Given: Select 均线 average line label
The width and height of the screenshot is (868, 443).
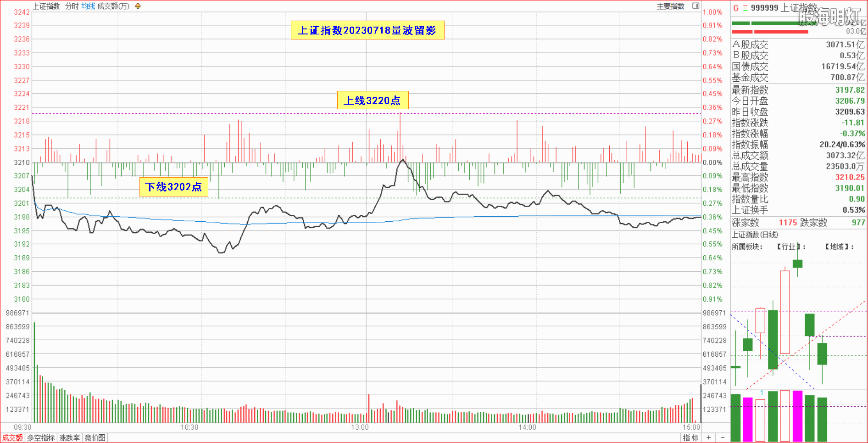Looking at the screenshot, I should pos(88,6).
